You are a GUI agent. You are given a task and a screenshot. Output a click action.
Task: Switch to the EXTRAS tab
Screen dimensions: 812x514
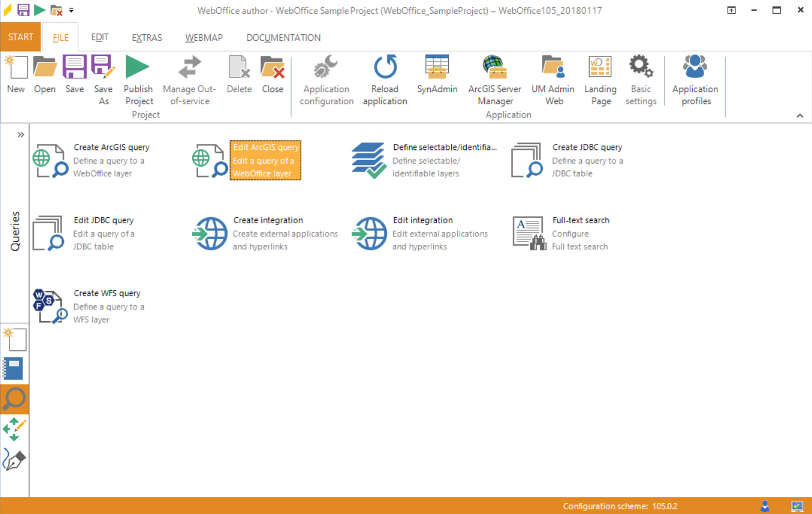coord(147,37)
